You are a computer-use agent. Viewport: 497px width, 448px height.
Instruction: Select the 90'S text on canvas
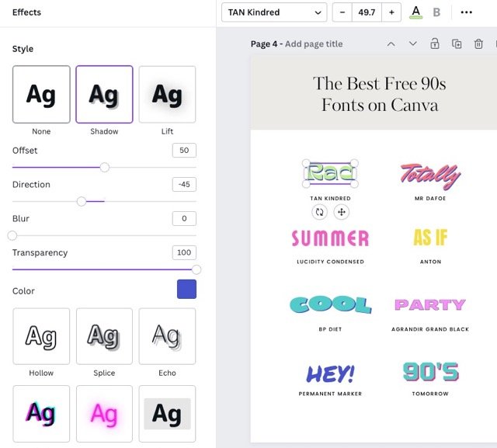pyautogui.click(x=431, y=372)
